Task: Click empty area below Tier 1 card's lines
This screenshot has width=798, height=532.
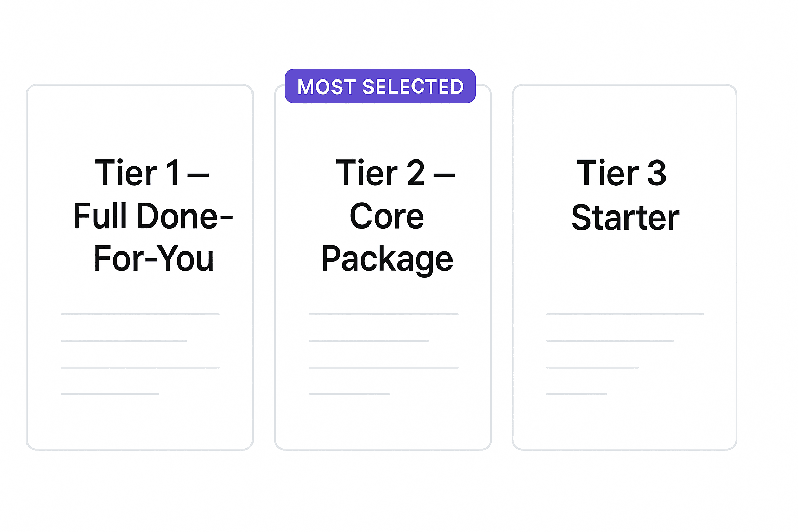Action: point(140,423)
